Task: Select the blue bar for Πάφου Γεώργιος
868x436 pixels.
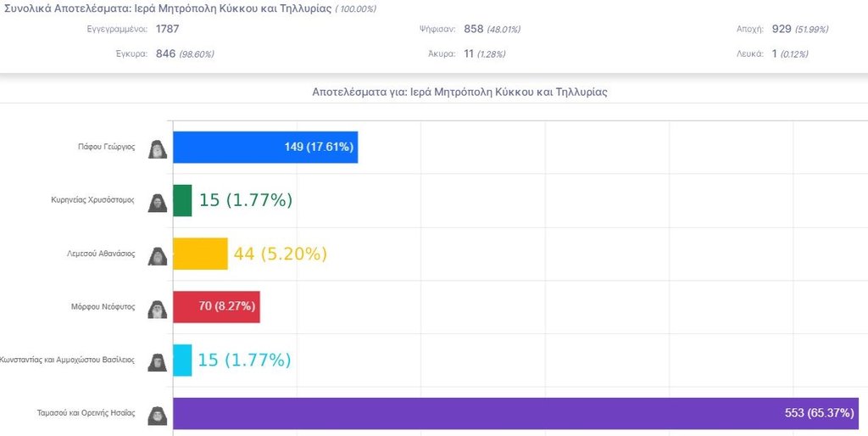Action: coord(265,148)
